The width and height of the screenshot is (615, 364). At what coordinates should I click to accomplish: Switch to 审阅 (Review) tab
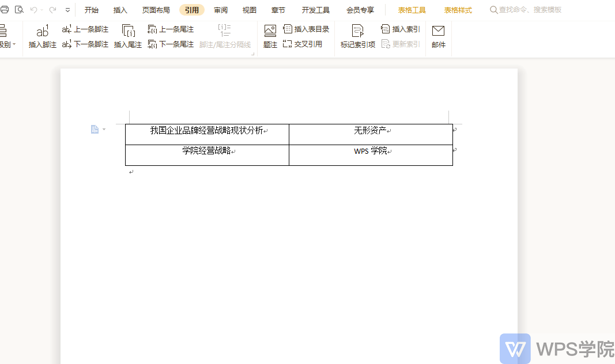[220, 10]
